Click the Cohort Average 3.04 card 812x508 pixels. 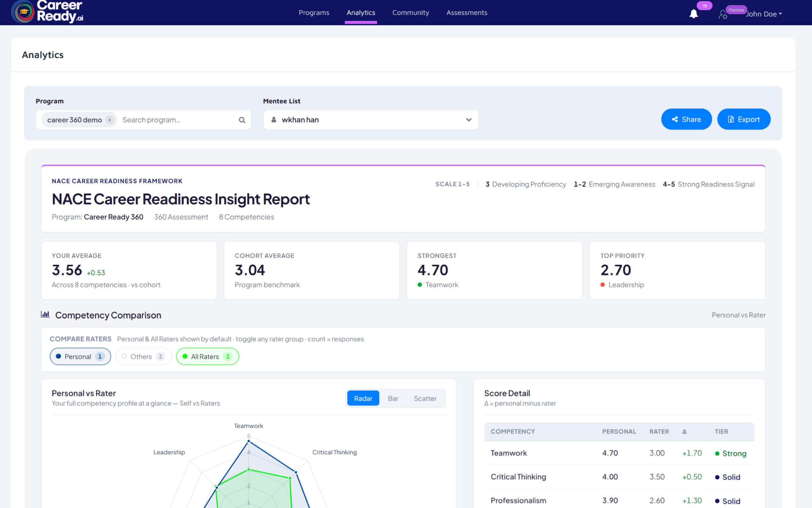[311, 270]
